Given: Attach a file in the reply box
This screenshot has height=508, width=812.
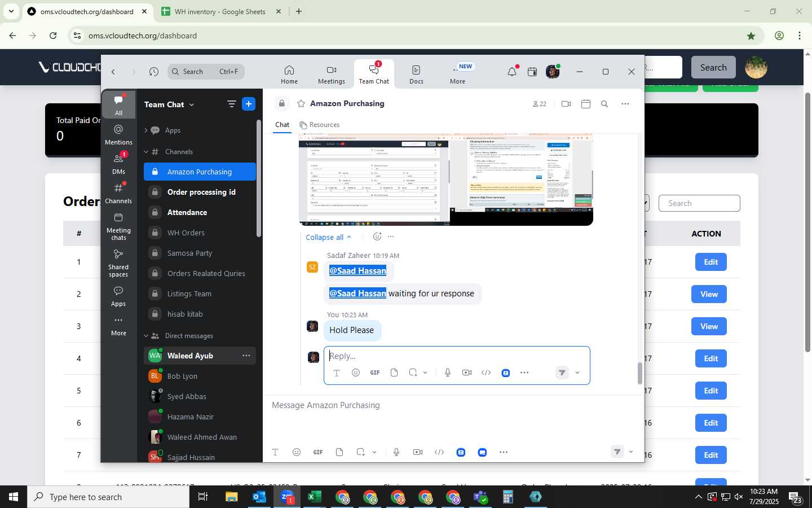Looking at the screenshot, I should pyautogui.click(x=394, y=373).
